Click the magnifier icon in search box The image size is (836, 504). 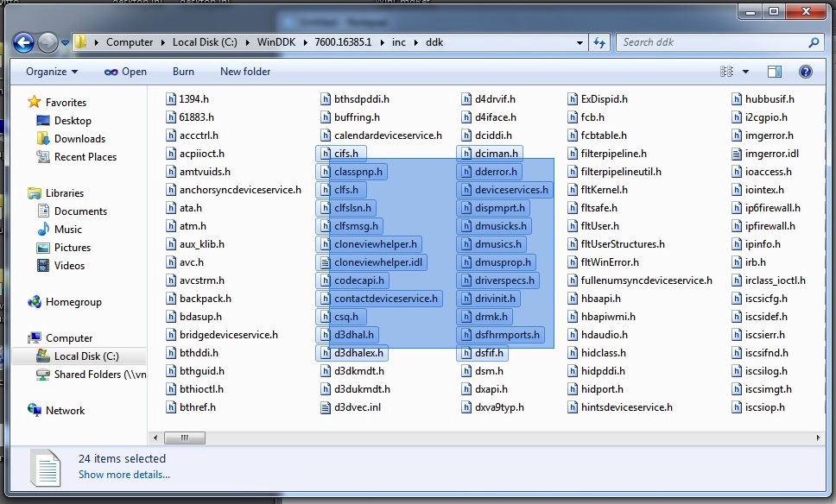(814, 42)
